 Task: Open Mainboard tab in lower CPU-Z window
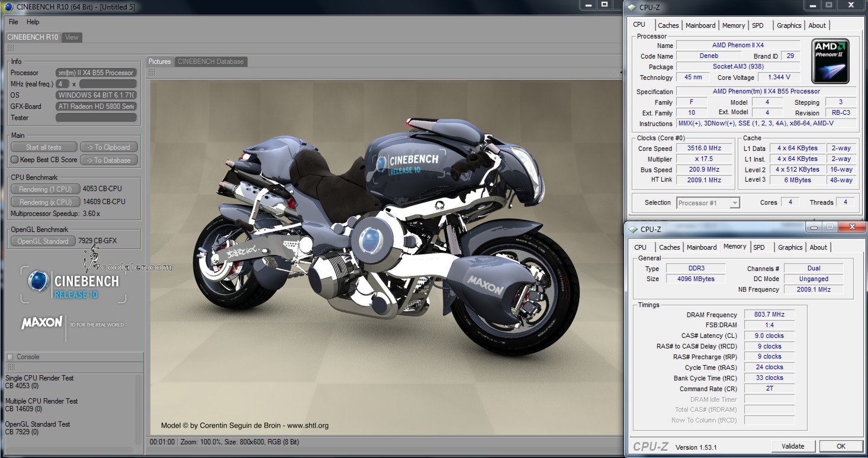[702, 247]
